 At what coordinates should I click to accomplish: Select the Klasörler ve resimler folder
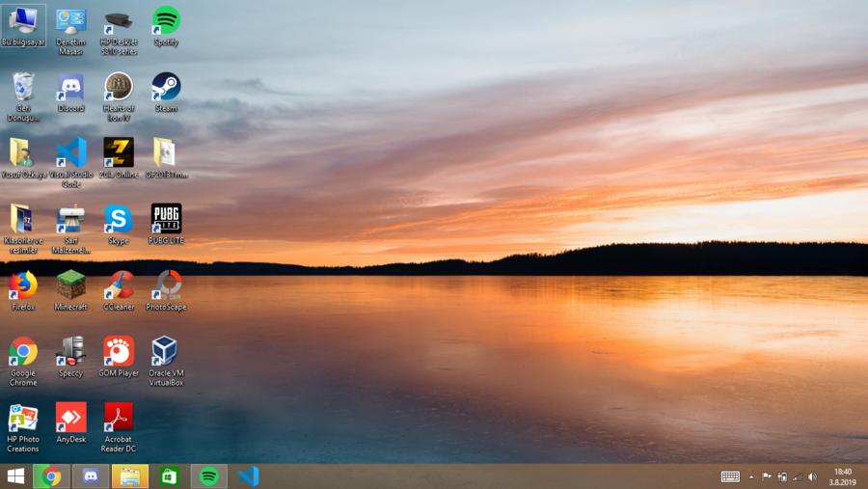pyautogui.click(x=23, y=230)
